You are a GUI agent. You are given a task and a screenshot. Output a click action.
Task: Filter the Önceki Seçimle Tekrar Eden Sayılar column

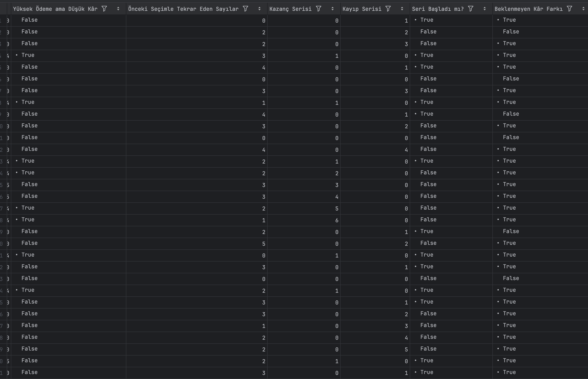click(245, 9)
